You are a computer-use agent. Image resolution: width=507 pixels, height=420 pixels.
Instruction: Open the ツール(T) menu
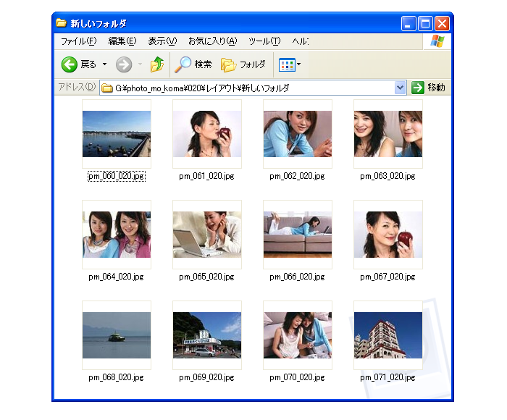[264, 41]
